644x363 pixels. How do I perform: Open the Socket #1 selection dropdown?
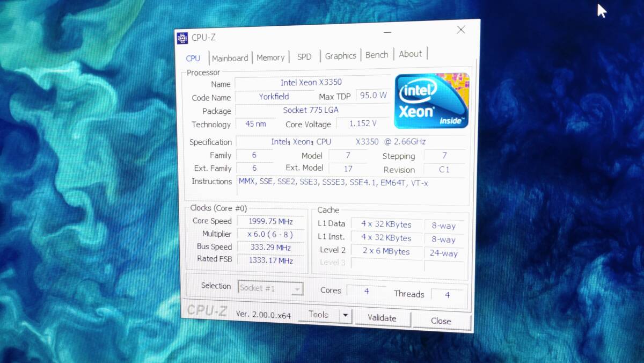pos(270,288)
